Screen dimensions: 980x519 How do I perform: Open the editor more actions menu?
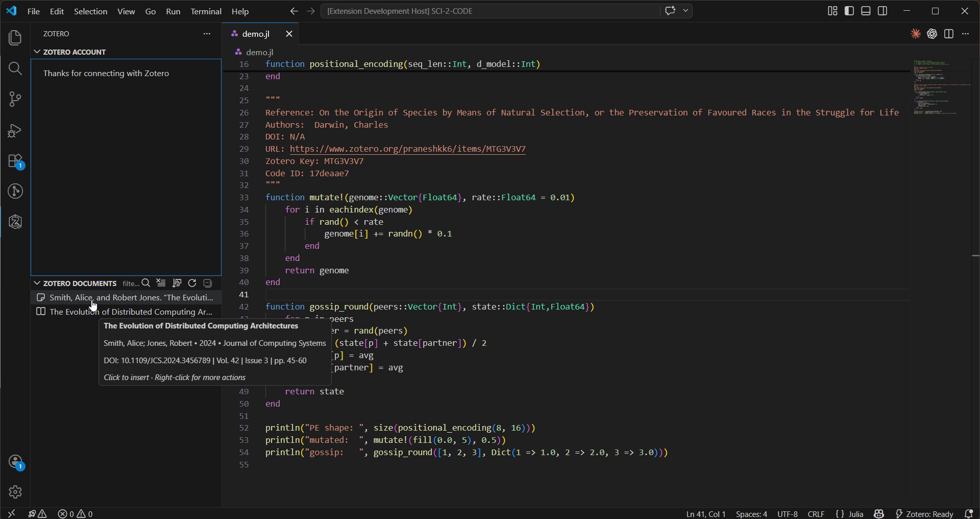[965, 34]
